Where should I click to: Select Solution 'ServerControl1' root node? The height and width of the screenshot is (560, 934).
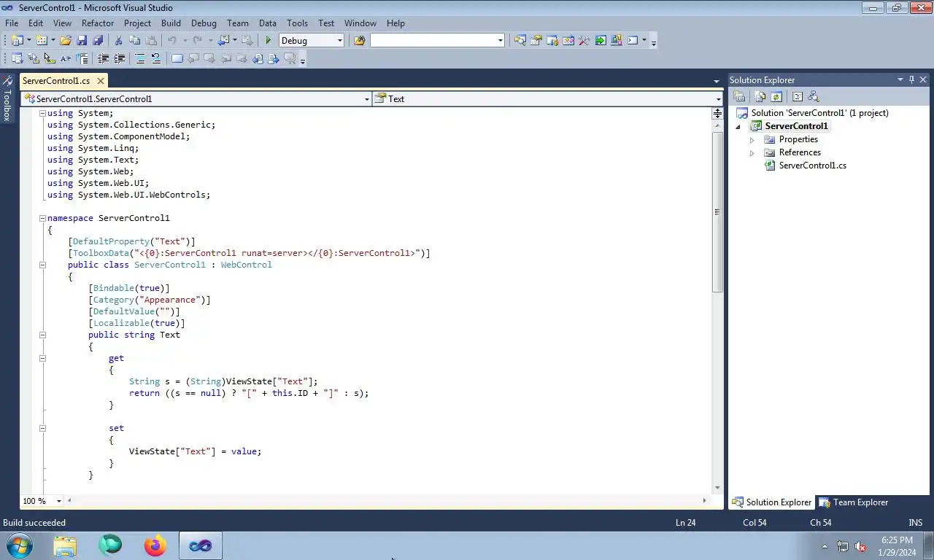click(x=819, y=113)
